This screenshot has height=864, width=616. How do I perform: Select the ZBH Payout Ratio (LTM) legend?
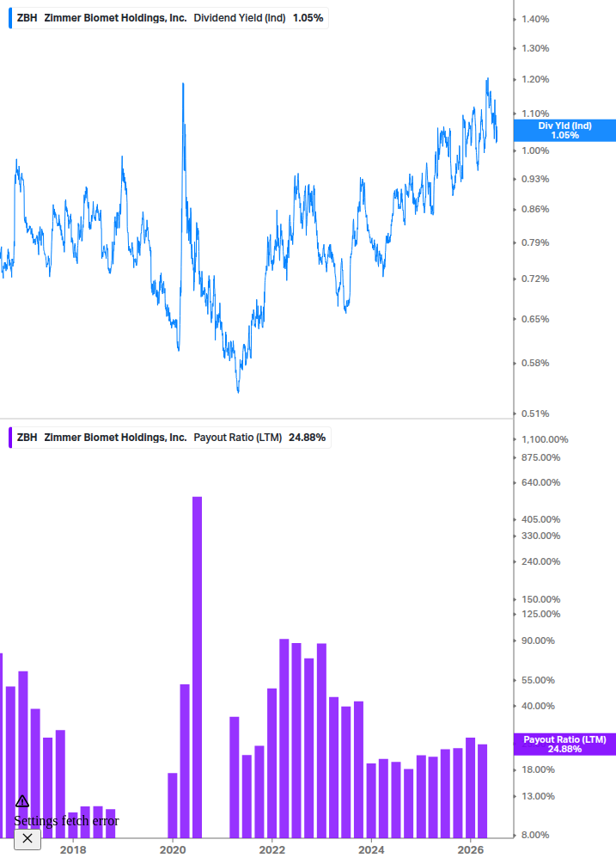coord(171,438)
